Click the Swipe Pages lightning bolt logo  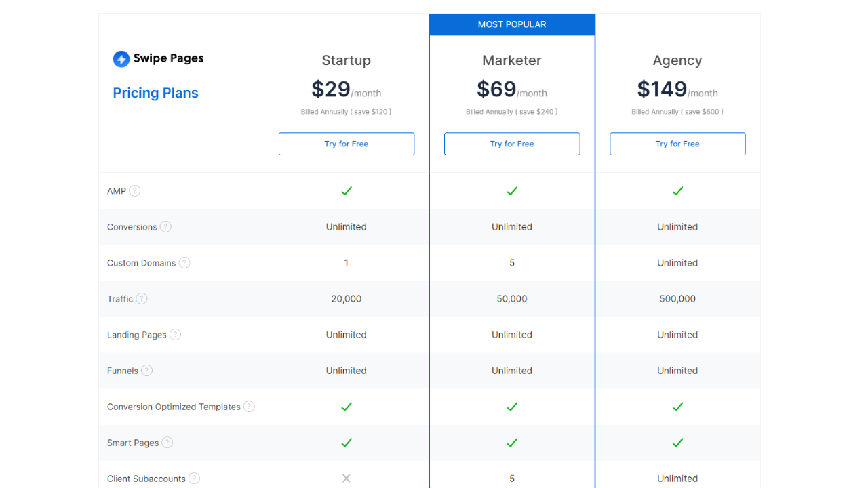click(x=121, y=59)
